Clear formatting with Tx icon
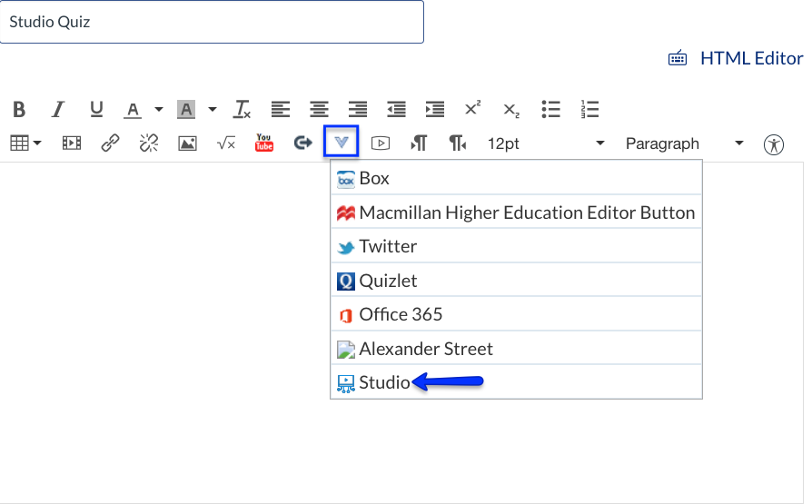 [x=242, y=109]
